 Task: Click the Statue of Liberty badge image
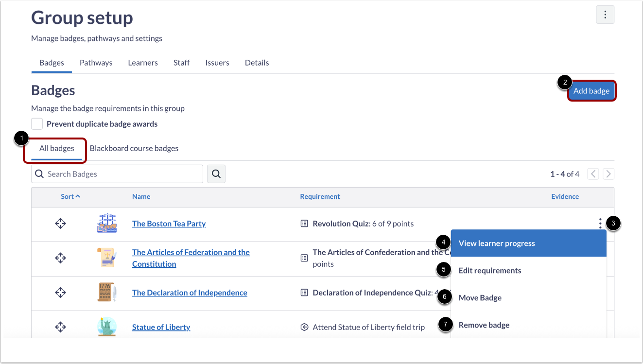(x=107, y=327)
